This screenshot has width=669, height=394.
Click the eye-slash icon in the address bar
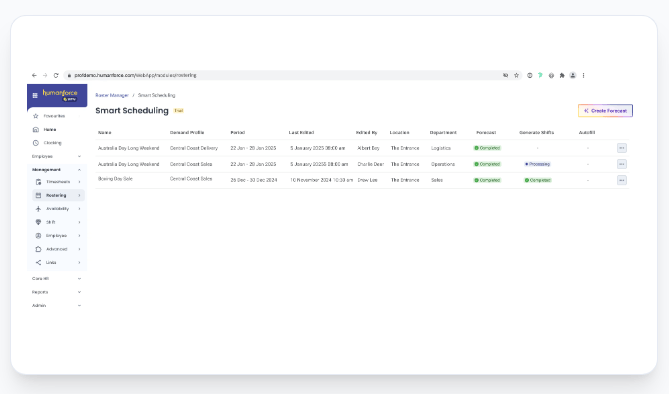point(506,75)
